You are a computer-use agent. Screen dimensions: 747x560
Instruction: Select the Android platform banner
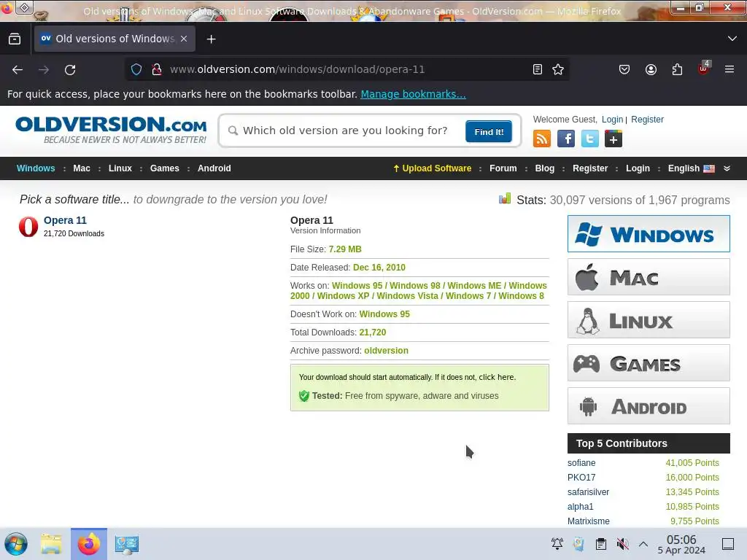pos(649,405)
